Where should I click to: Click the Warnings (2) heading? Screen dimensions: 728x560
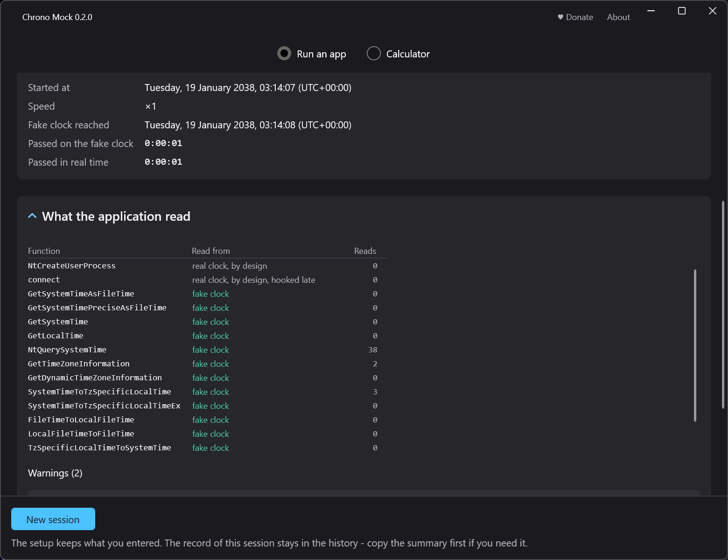(55, 473)
